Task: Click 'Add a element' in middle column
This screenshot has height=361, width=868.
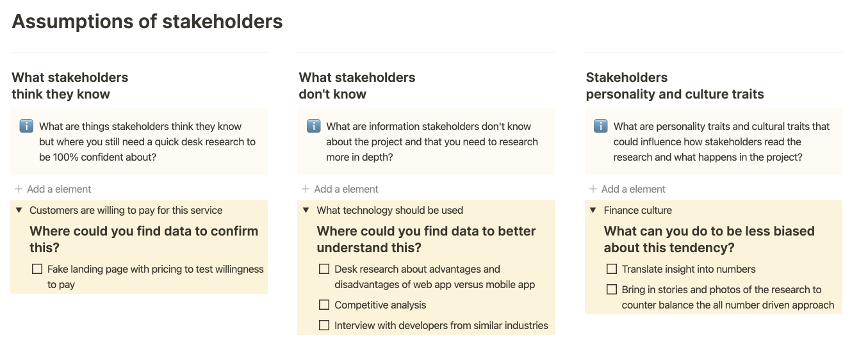Action: pyautogui.click(x=346, y=189)
